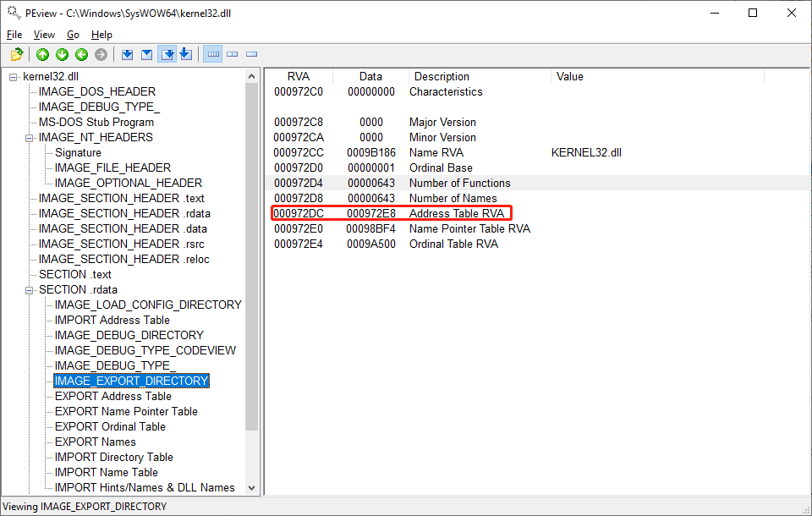Viewport: 812px width, 516px height.
Task: Click the green down arrow toolbar icon
Action: (x=62, y=55)
